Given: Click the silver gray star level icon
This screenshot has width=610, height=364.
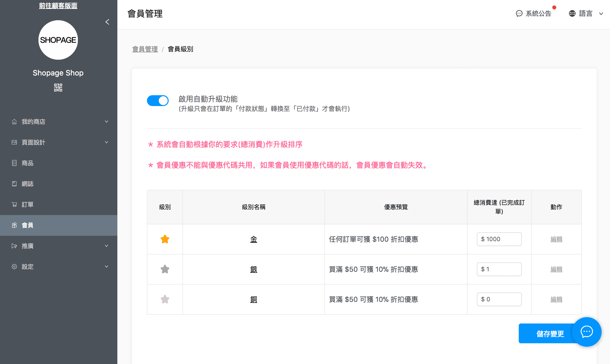Looking at the screenshot, I should pyautogui.click(x=165, y=269).
